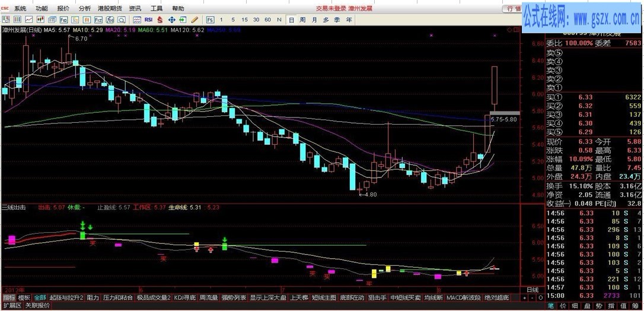Screen dimensions: 644x311
Task: Click the 值 value tab
Action: point(624,306)
